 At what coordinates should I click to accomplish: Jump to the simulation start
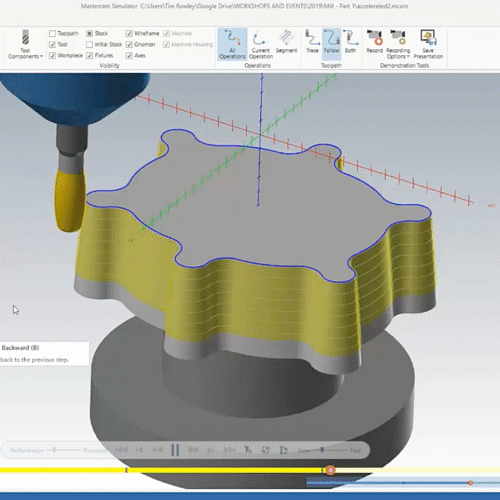[x=121, y=450]
